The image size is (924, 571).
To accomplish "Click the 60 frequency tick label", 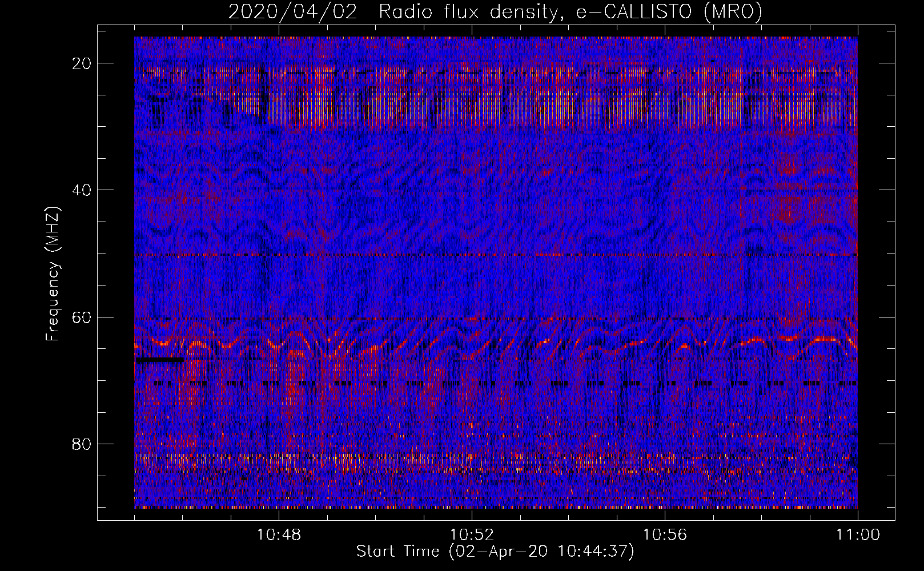I will [x=82, y=317].
